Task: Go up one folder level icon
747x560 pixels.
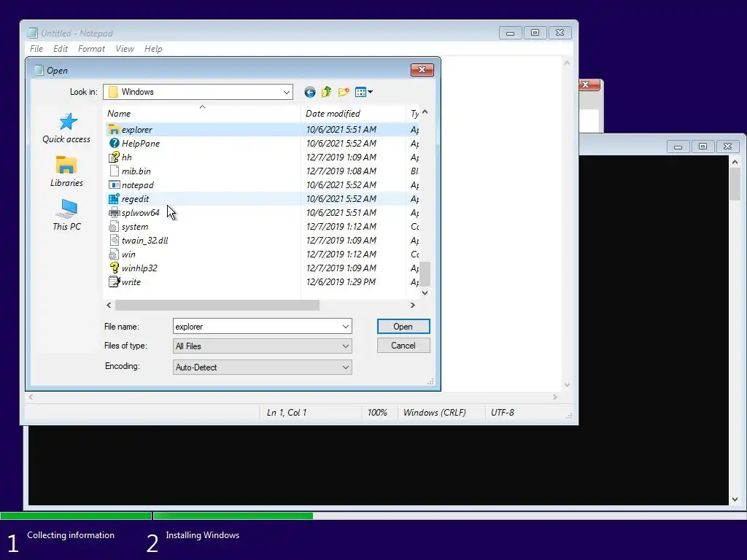Action: [x=326, y=92]
